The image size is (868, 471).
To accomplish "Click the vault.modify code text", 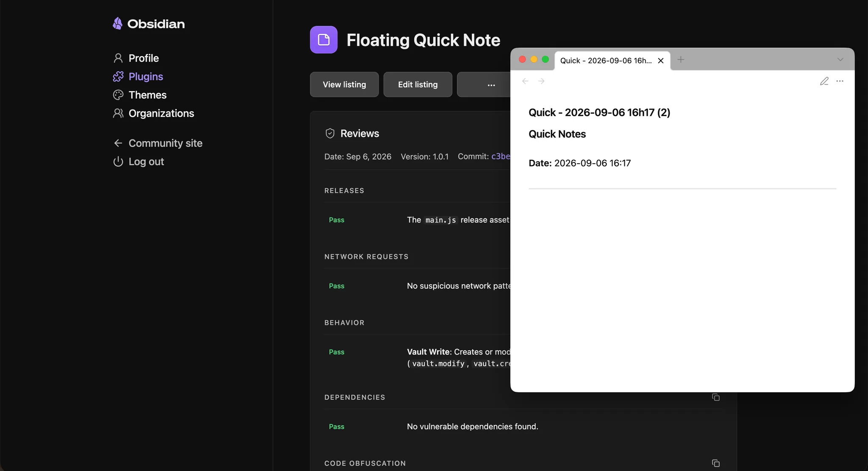I will click(x=438, y=364).
